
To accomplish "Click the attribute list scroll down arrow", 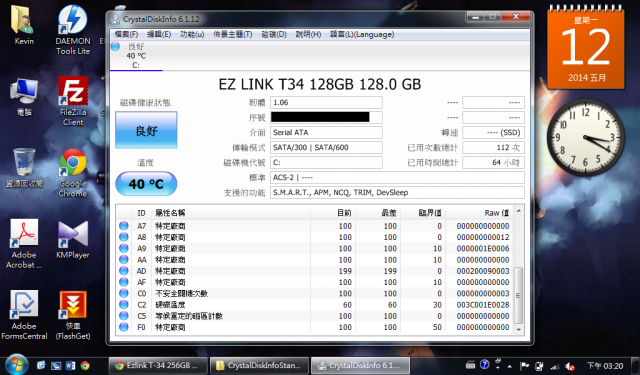I will pyautogui.click(x=519, y=329).
